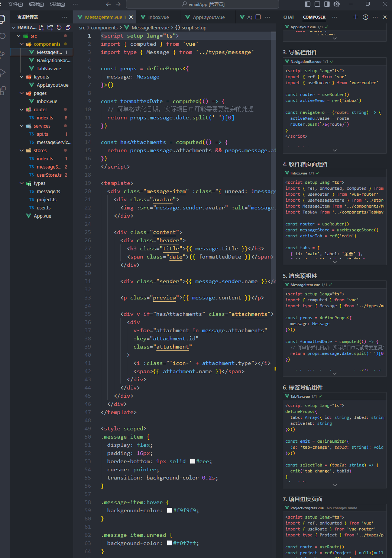Image resolution: width=392 pixels, height=558 pixels.
Task: Close the MessageItem.vue editor tab
Action: (131, 17)
